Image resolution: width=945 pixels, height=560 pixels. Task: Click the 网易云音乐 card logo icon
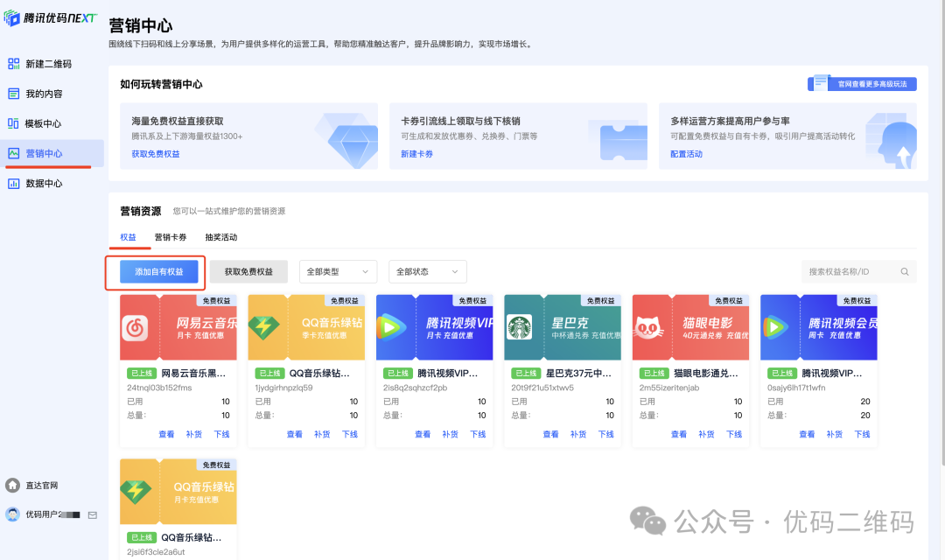[135, 328]
